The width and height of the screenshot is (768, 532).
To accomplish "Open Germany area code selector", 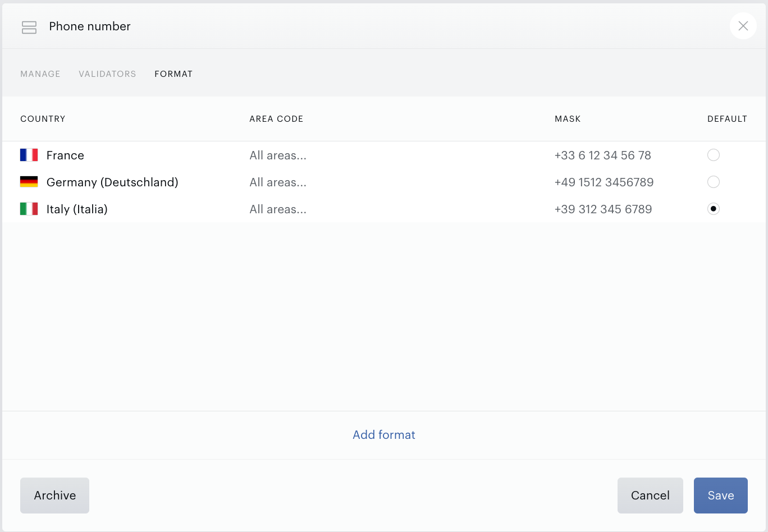I will click(x=278, y=182).
